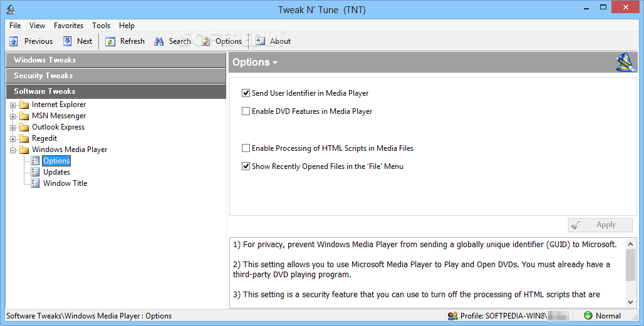Switch to Windows Tweaks section

[116, 60]
